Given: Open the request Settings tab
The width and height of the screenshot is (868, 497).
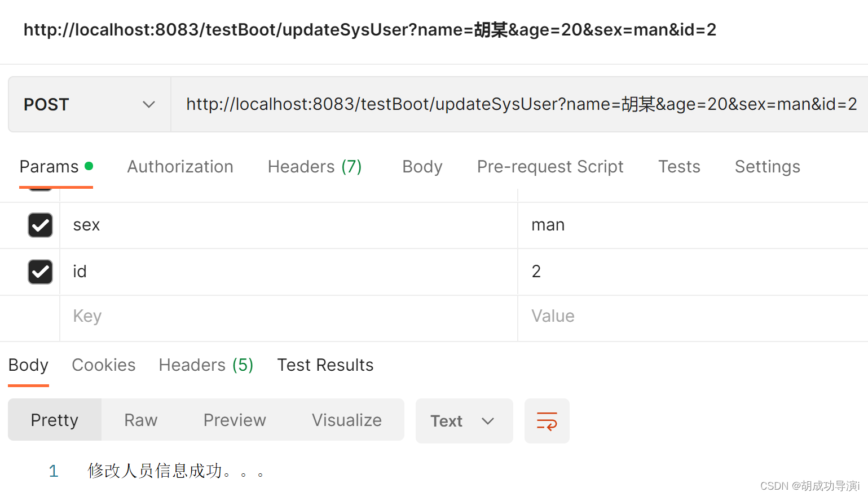Looking at the screenshot, I should [x=767, y=167].
